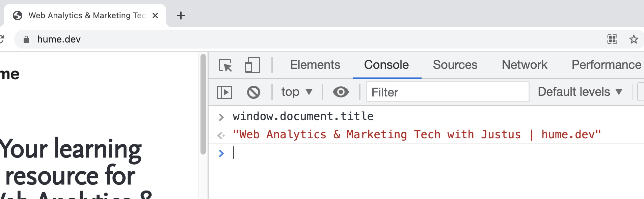644x199 pixels.
Task: Reload the current page
Action: point(2,39)
